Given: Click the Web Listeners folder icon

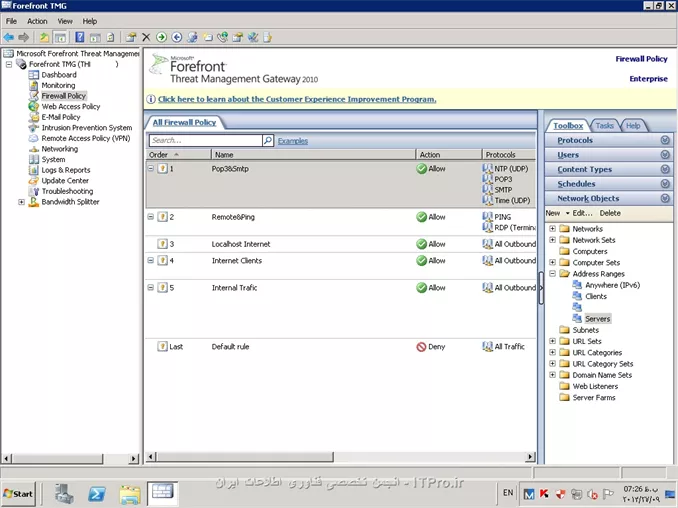Looking at the screenshot, I should 564,386.
